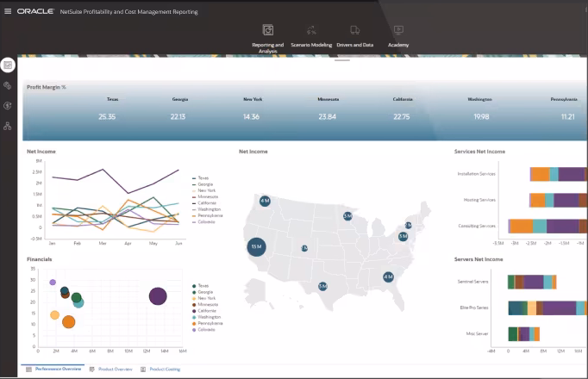Click the Oracle logo
Screen dimensions: 588x379
(35, 12)
